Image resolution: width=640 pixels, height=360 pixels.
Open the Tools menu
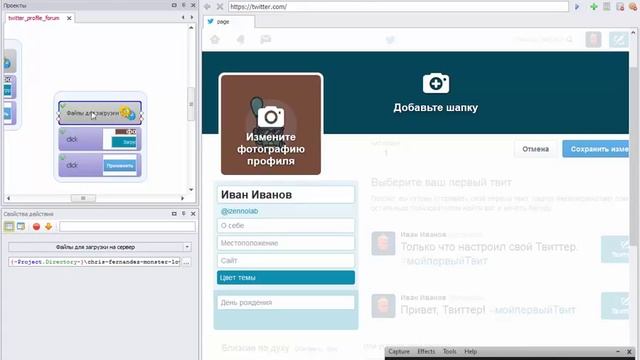[x=449, y=351]
